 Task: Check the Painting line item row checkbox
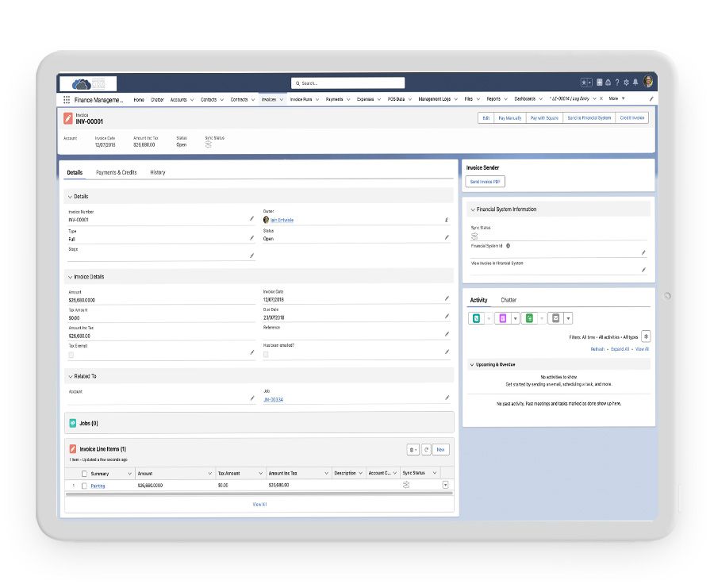pos(84,486)
